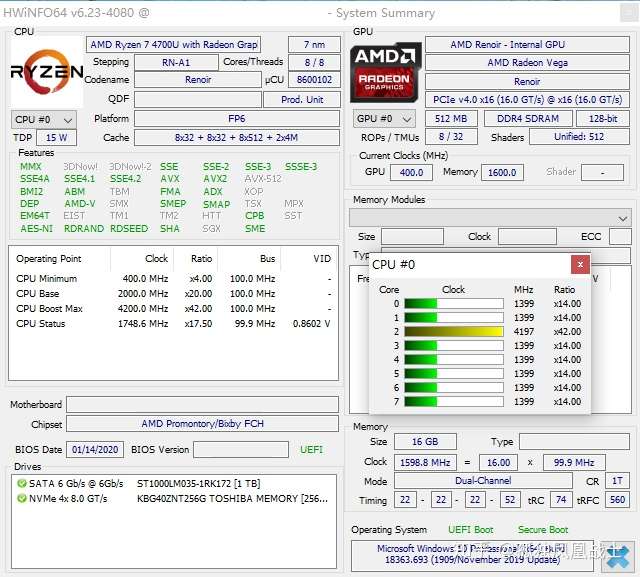Click the AMD Ryzen 7 4700U name field
This screenshot has width=640, height=577.
point(173,44)
